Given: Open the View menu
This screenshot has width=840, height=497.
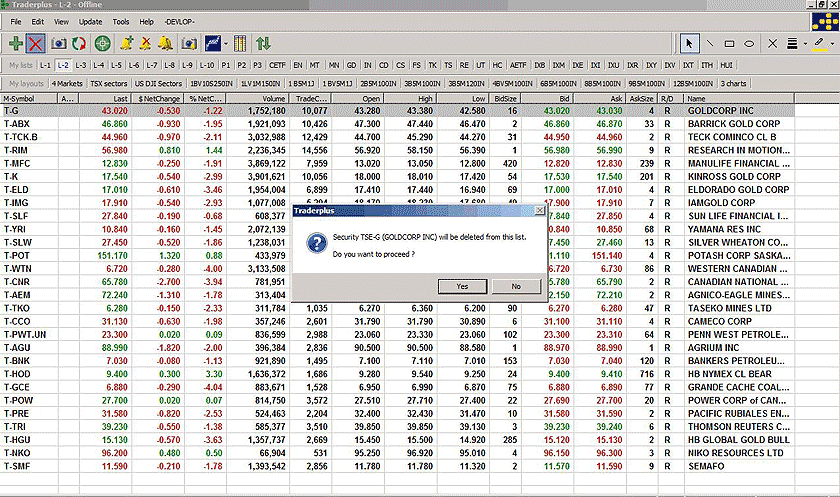Looking at the screenshot, I should pyautogui.click(x=61, y=22).
